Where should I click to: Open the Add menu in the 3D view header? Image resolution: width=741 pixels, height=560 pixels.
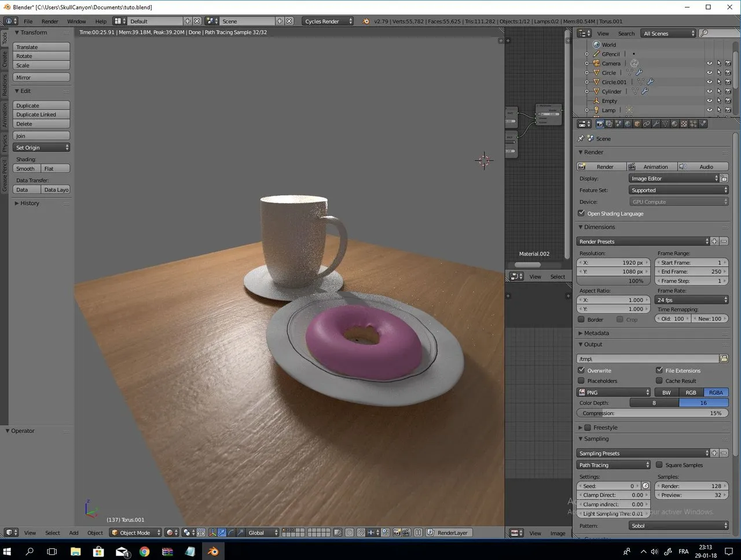pyautogui.click(x=74, y=533)
